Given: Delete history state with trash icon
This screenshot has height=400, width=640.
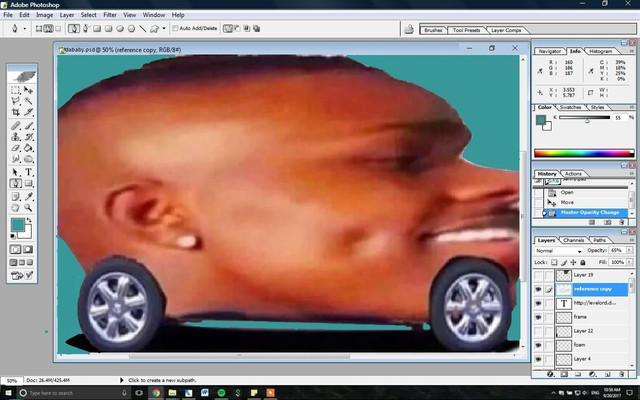Looking at the screenshot, I should (621, 222).
